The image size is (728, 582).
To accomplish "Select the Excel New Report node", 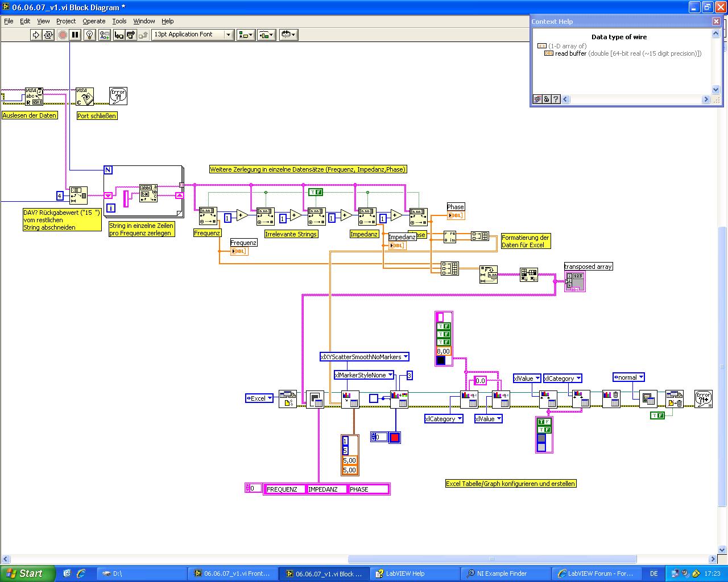I will 288,399.
